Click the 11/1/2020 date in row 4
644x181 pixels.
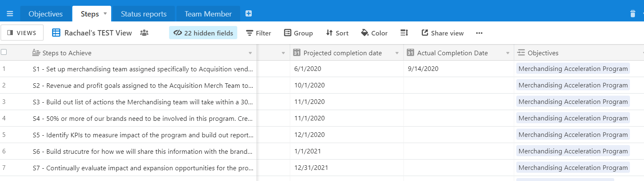(x=346, y=118)
